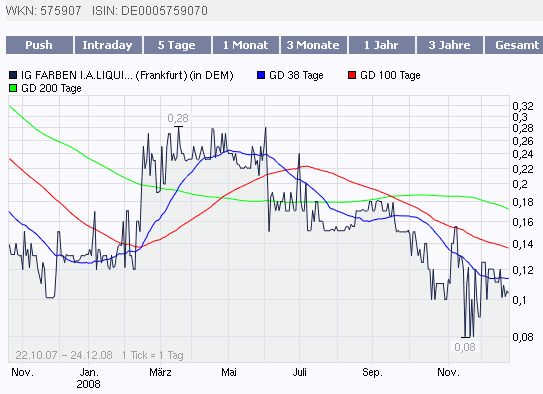Click the blue GD 38 Tage swatch

tap(261, 75)
